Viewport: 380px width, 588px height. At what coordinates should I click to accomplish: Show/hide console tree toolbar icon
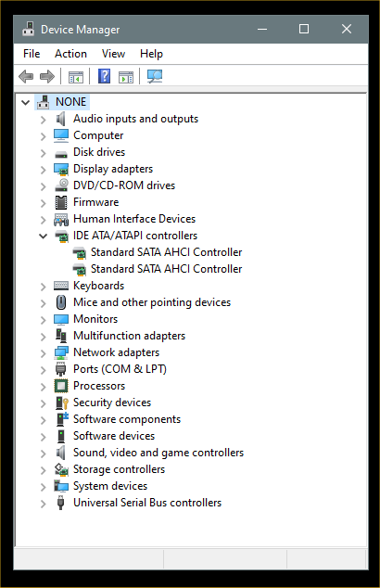[76, 77]
